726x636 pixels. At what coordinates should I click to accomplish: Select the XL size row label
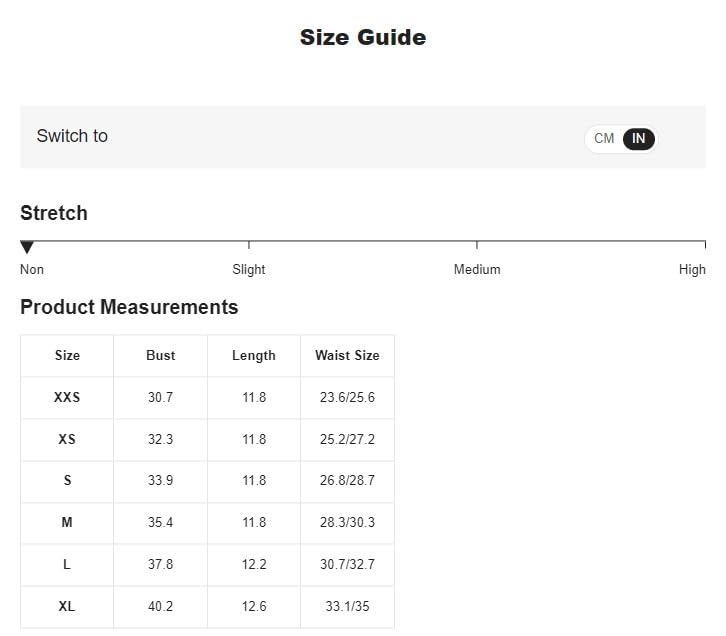pos(67,606)
